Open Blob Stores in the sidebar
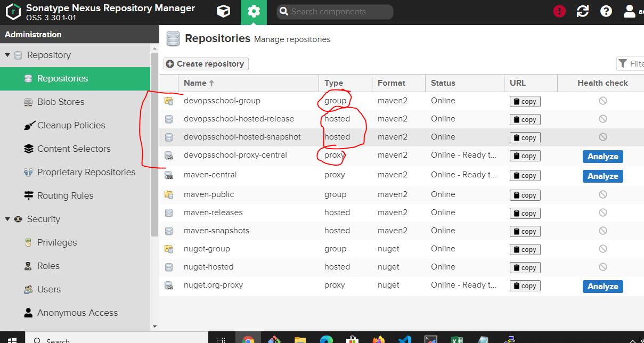 [75, 102]
